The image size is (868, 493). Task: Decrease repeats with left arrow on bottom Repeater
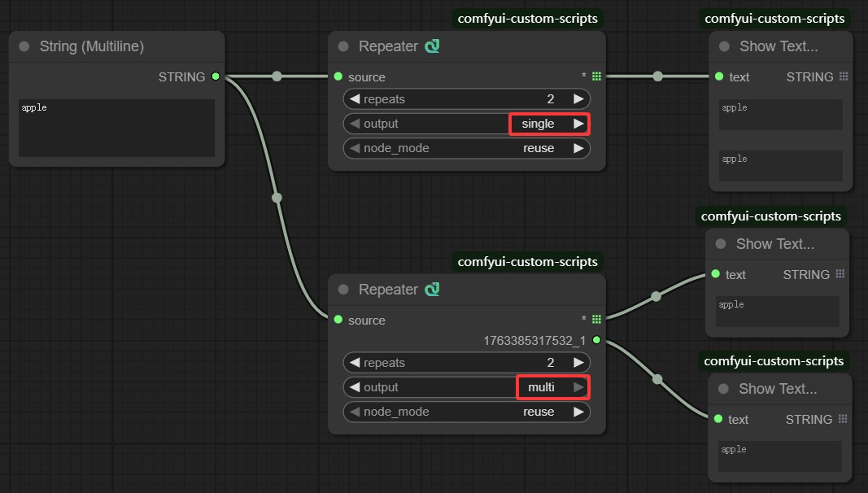[x=354, y=363]
